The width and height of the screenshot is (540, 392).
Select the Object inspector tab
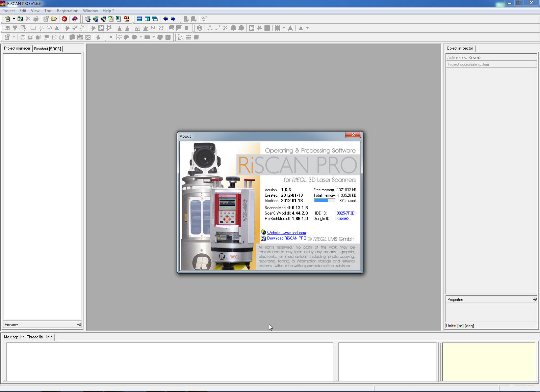(460, 48)
